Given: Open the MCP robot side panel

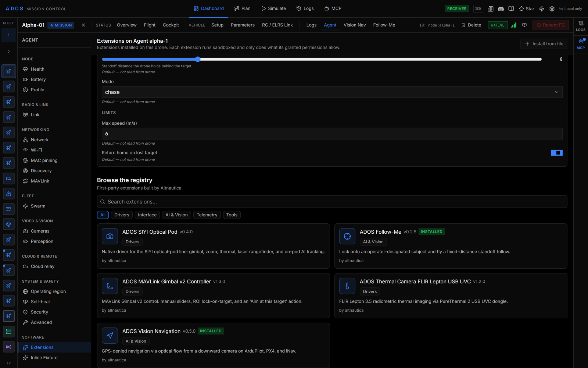Looking at the screenshot, I should (x=581, y=43).
